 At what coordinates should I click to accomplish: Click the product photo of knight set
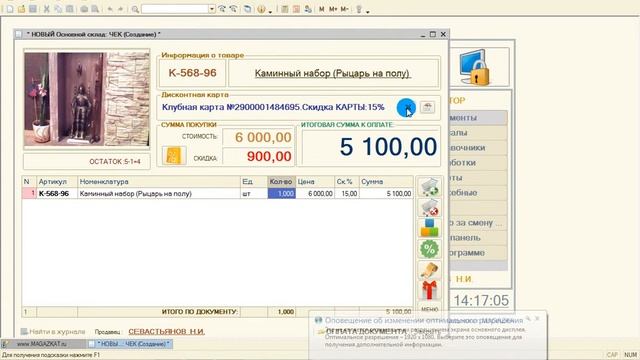[x=87, y=99]
